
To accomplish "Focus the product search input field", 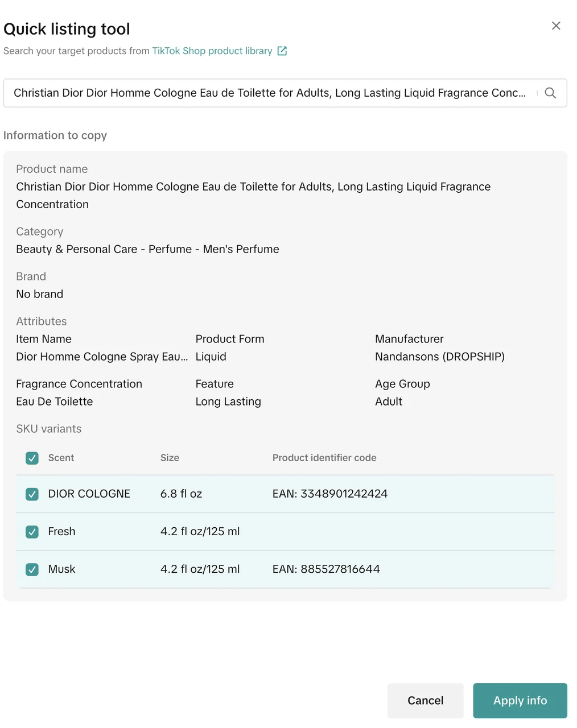I will point(269,93).
